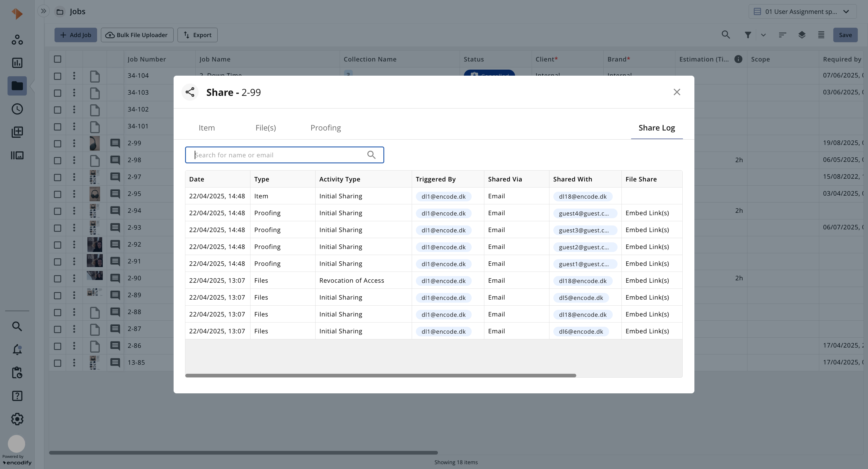Screen dimensions: 868x469
Task: Open the global search sidebar icon
Action: click(x=17, y=326)
